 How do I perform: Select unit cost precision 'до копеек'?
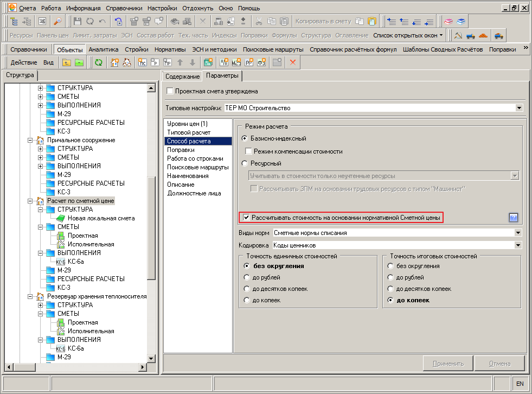(247, 300)
